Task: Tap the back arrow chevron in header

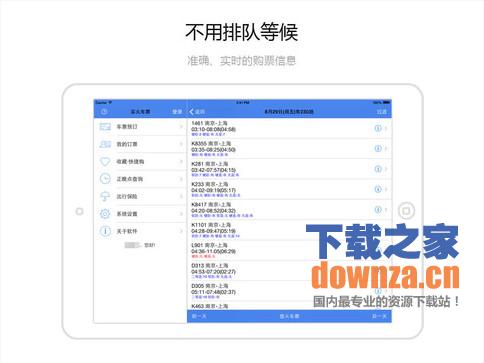Action: [191, 112]
